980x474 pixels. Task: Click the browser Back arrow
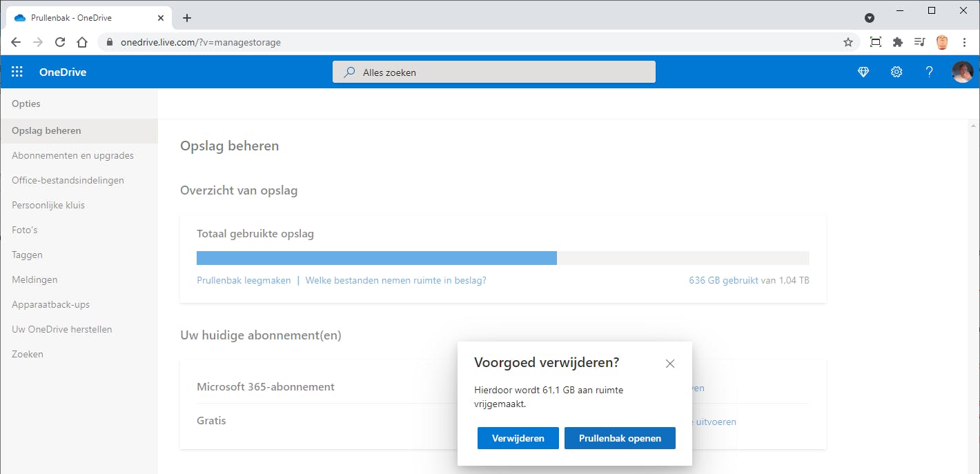click(16, 42)
